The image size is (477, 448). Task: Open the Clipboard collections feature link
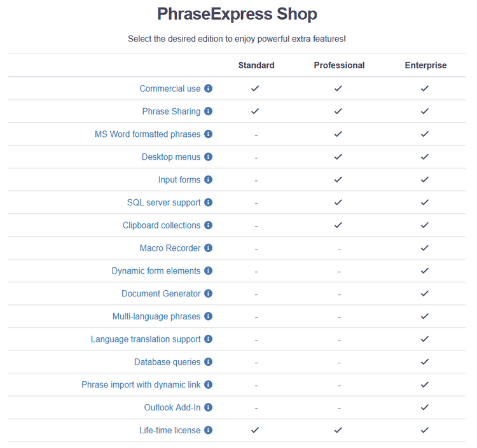click(162, 225)
